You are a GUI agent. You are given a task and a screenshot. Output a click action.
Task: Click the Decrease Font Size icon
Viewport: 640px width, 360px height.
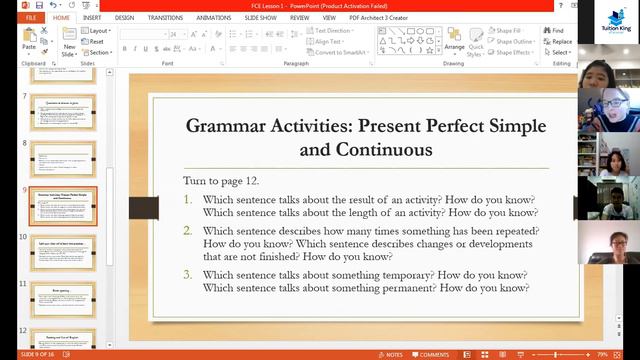204,35
